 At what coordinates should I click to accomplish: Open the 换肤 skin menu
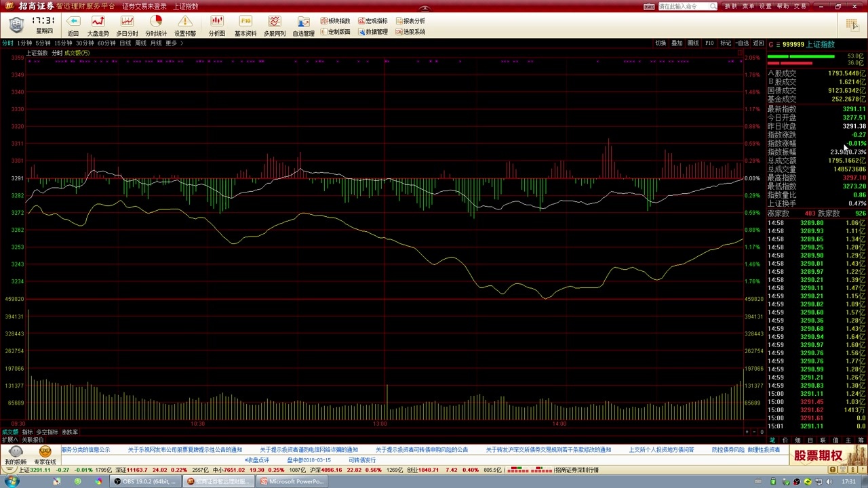click(x=731, y=6)
